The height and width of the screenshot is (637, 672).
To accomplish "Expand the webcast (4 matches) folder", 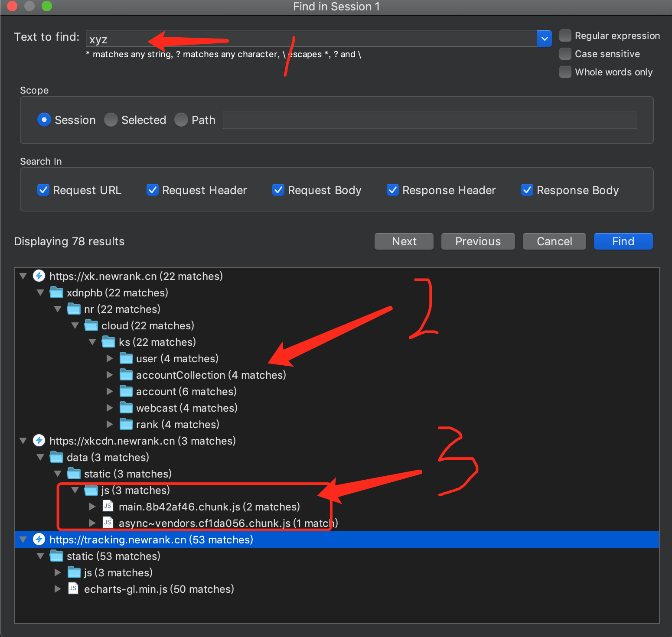I will [x=110, y=407].
